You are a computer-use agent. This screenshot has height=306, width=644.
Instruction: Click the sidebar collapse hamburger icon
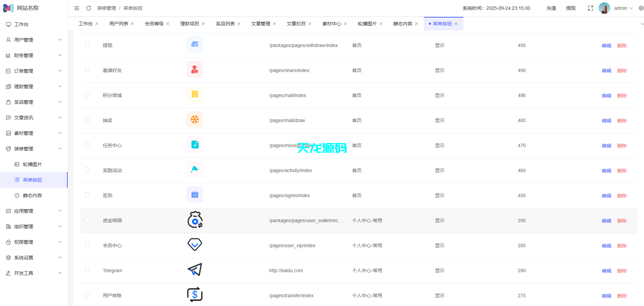pyautogui.click(x=76, y=8)
